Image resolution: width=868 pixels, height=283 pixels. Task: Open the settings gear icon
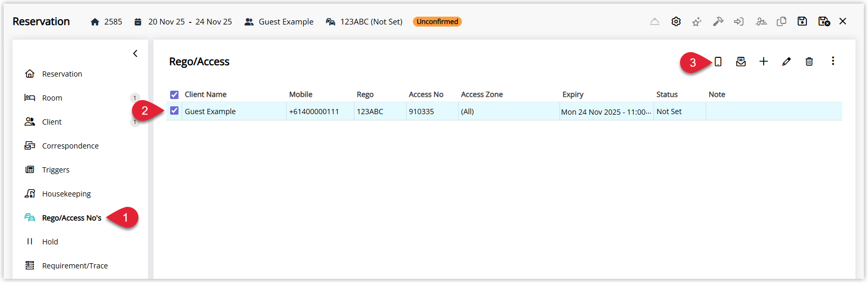click(x=676, y=21)
